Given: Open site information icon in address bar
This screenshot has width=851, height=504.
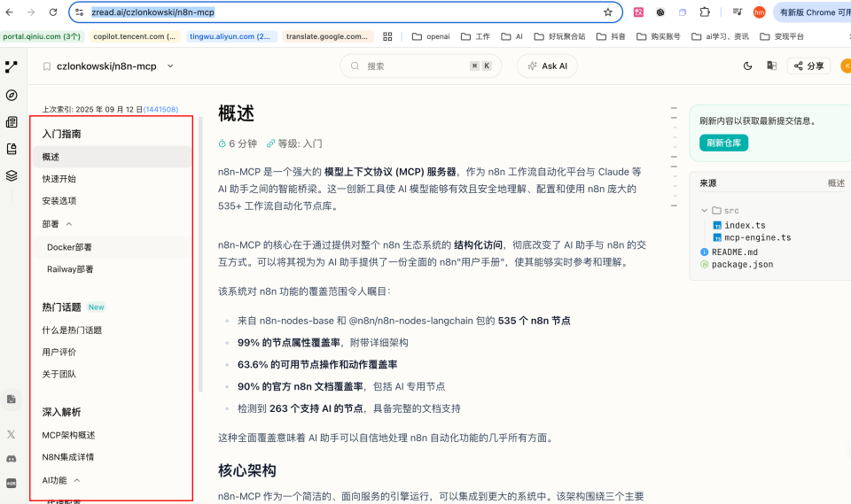Looking at the screenshot, I should tap(79, 12).
